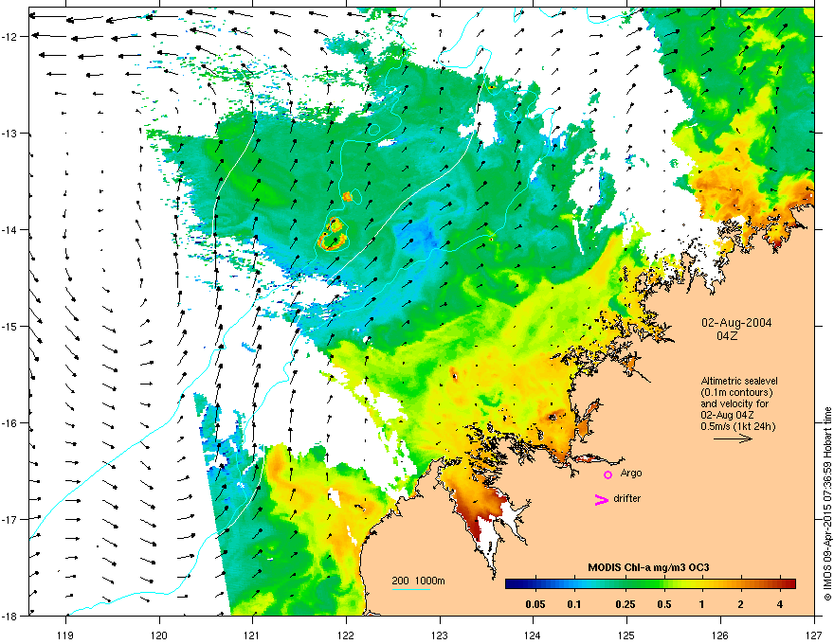Click the latitude axis label '-12'
The image size is (834, 644).
10,37
